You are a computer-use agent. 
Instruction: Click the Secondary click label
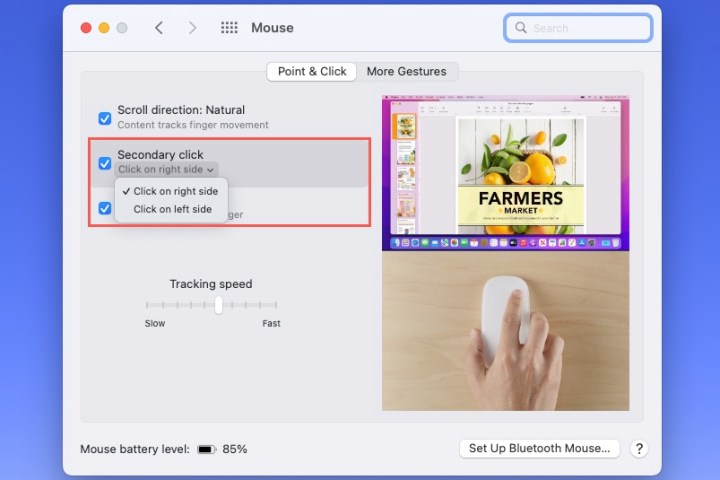point(160,155)
